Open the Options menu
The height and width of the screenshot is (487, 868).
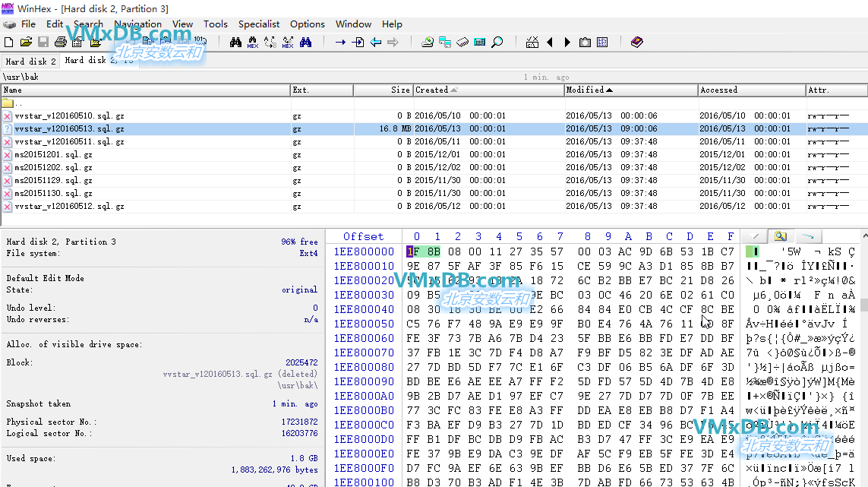pos(308,24)
